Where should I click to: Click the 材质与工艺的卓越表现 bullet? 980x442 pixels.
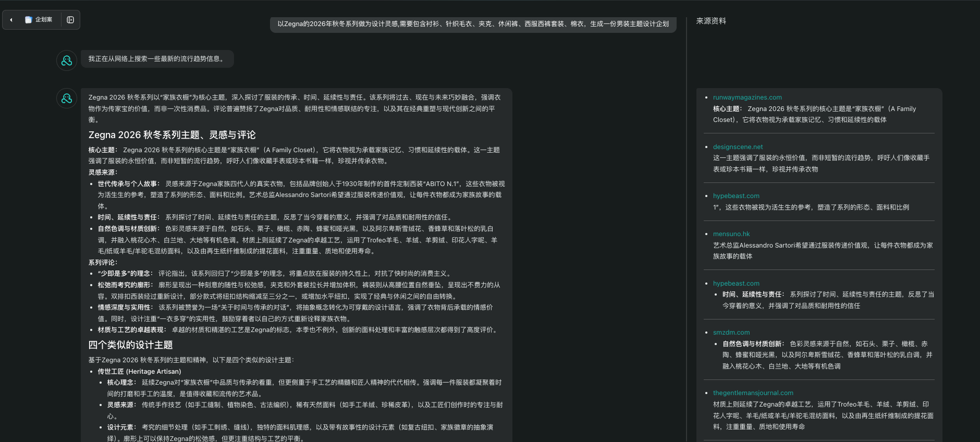[299, 330]
